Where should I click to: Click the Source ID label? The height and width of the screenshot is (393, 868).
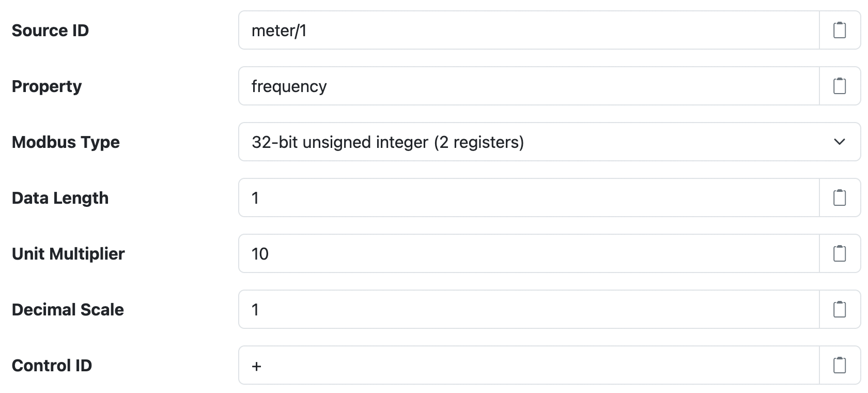click(50, 30)
